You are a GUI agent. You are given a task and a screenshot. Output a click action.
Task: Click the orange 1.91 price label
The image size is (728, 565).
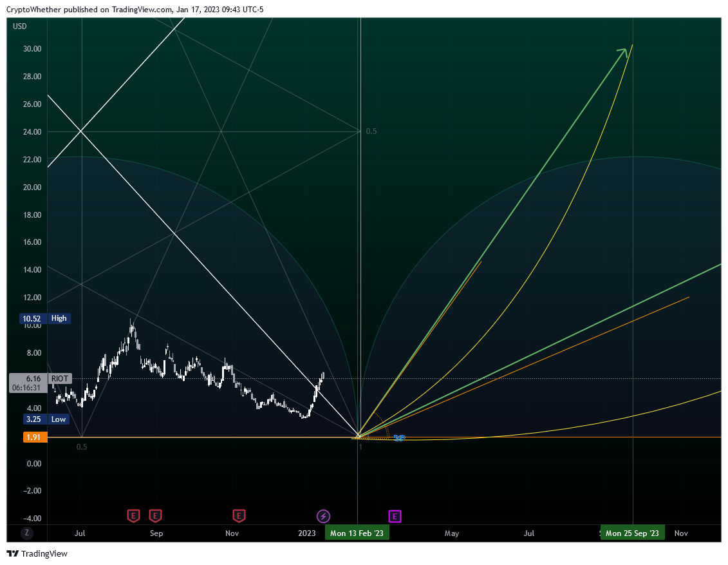point(35,437)
